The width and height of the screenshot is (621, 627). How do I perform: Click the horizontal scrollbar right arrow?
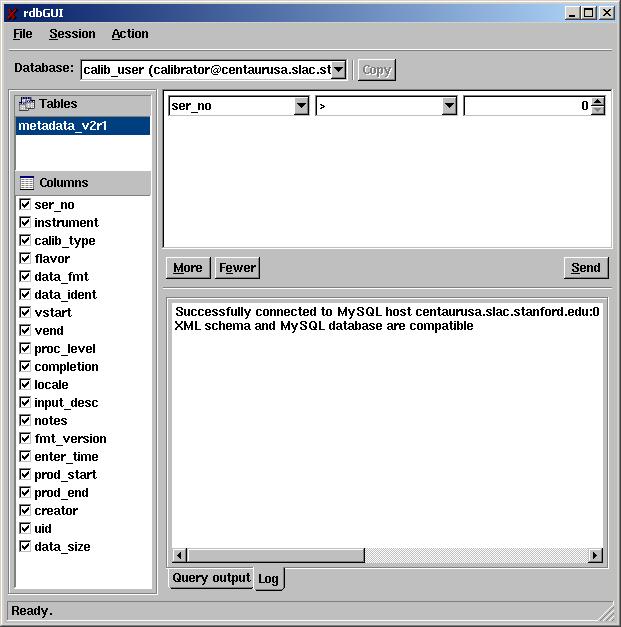(596, 555)
